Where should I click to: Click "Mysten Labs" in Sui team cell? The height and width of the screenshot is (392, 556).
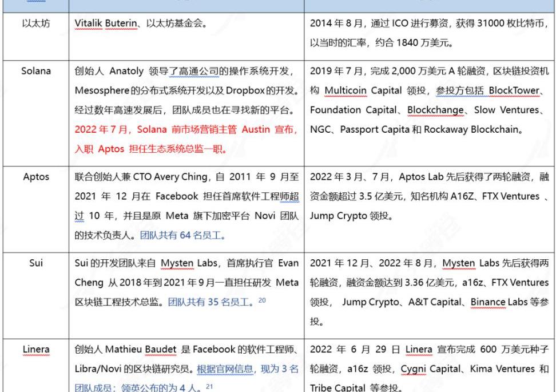coord(189,263)
